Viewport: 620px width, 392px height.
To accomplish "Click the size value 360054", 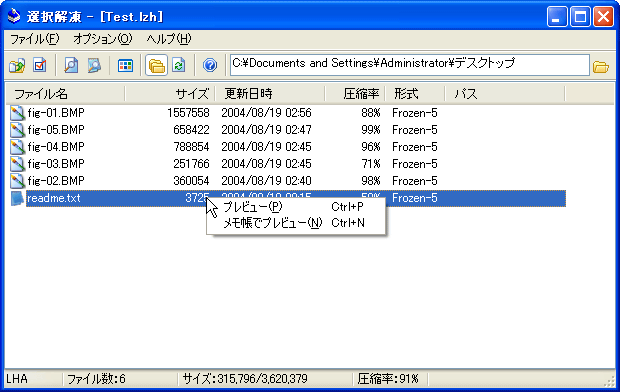I will (x=191, y=181).
